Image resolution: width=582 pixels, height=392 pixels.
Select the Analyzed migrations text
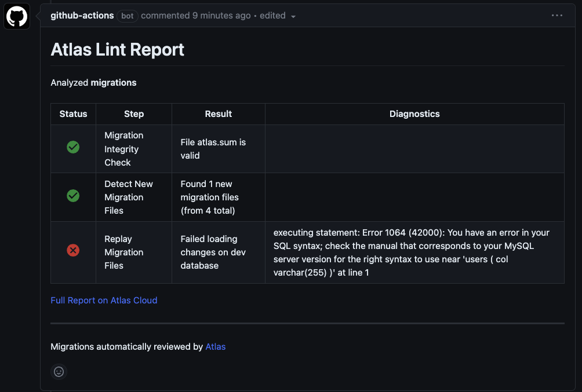coord(93,83)
